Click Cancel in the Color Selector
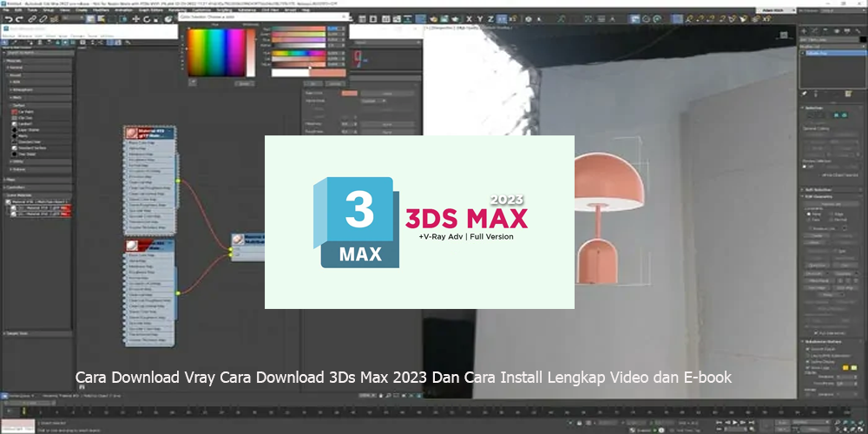The width and height of the screenshot is (868, 434). tap(334, 83)
